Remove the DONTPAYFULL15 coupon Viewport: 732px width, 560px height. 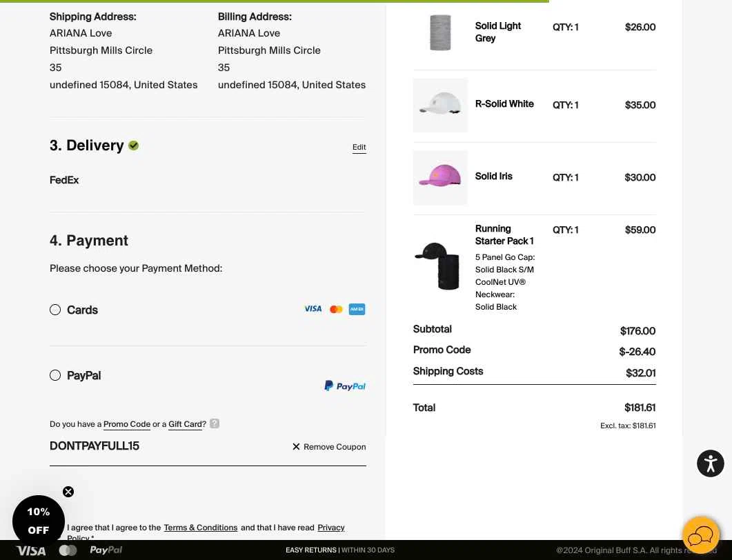(329, 447)
